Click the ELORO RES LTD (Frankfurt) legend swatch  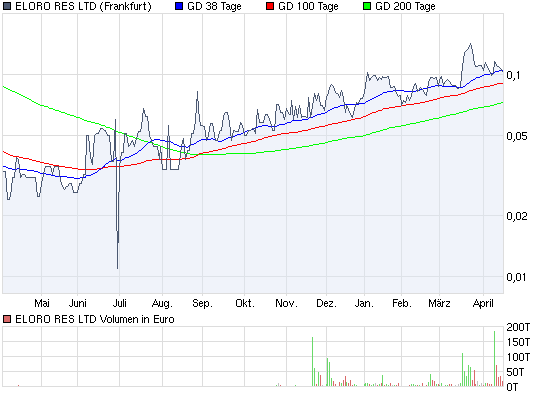[x=7, y=6]
